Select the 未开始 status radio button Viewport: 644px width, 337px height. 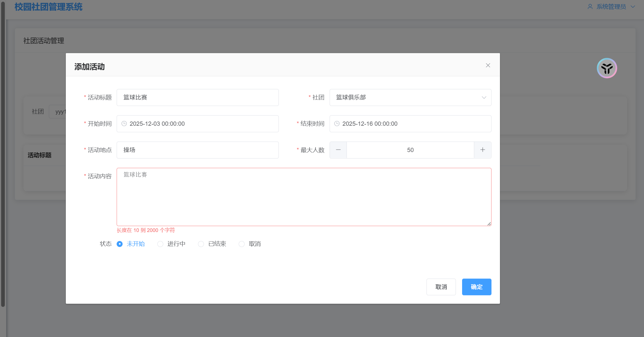click(x=120, y=244)
